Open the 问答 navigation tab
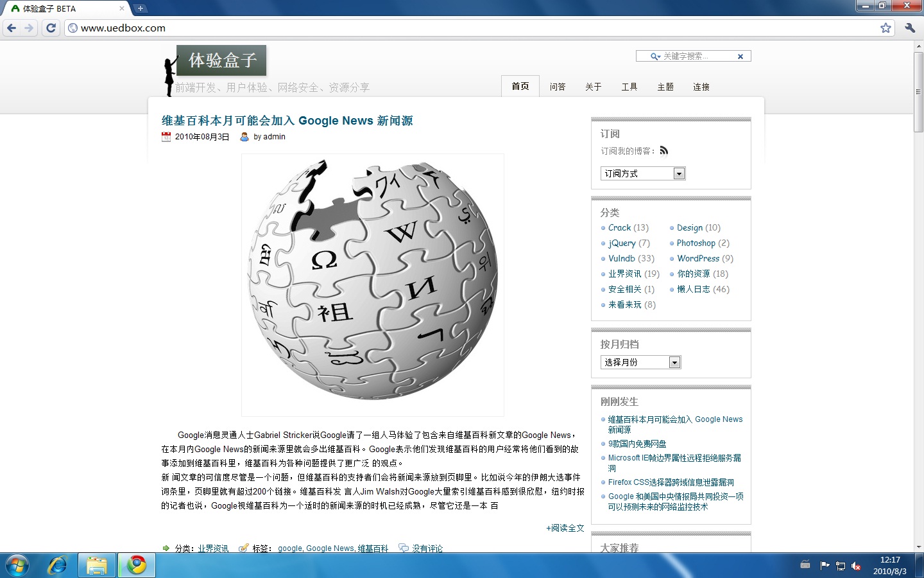924x578 pixels. click(558, 87)
